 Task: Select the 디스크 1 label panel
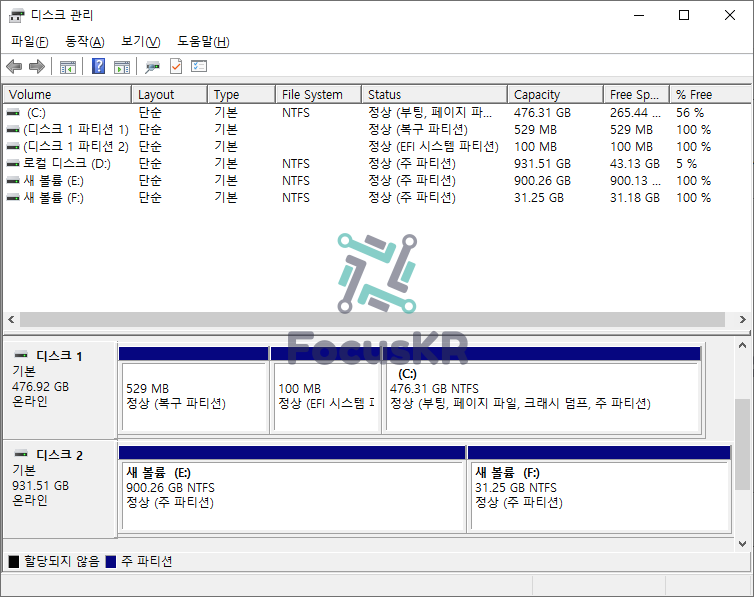click(60, 390)
